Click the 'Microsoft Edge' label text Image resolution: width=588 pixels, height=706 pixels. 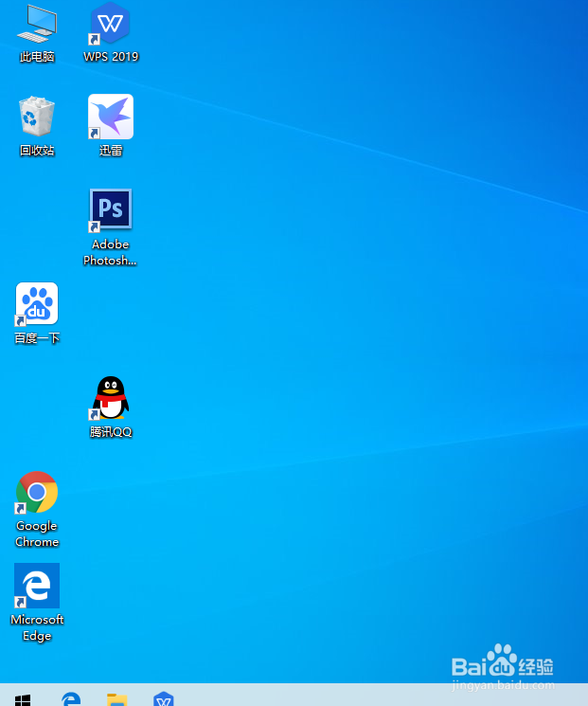[37, 627]
